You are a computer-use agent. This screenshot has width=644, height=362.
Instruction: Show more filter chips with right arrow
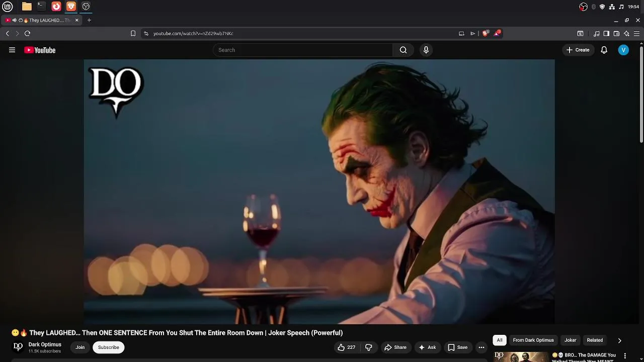point(619,340)
